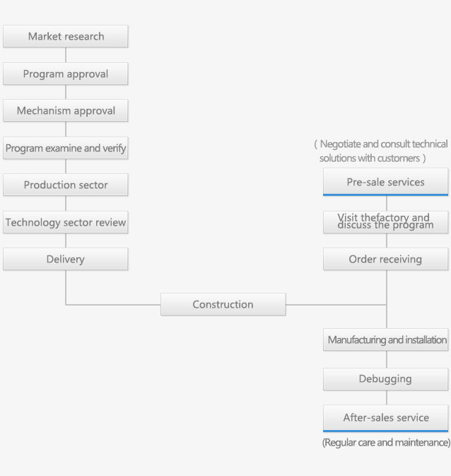
Task: Click the Construction box
Action: coord(223,304)
